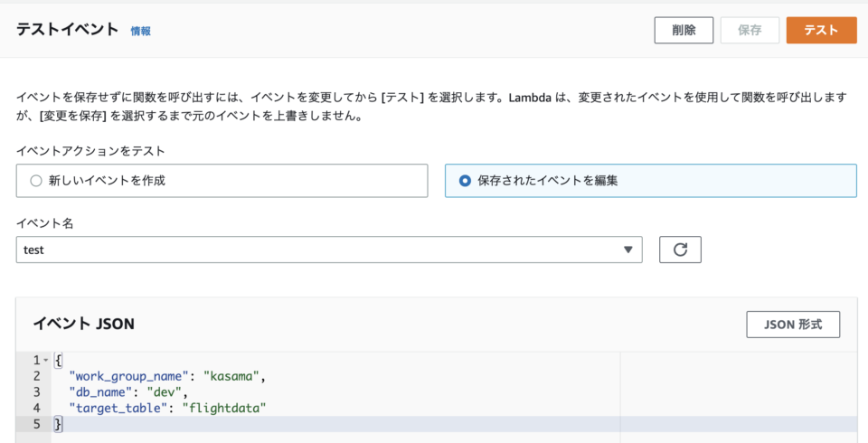
Task: Run the function with the orange テスト button
Action: coord(821,30)
